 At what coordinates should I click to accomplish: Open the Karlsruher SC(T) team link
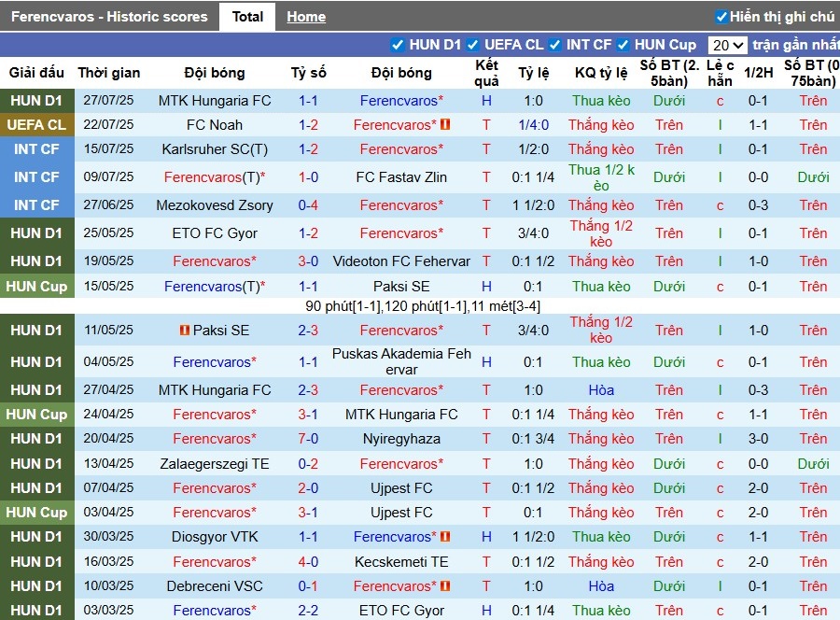215,149
